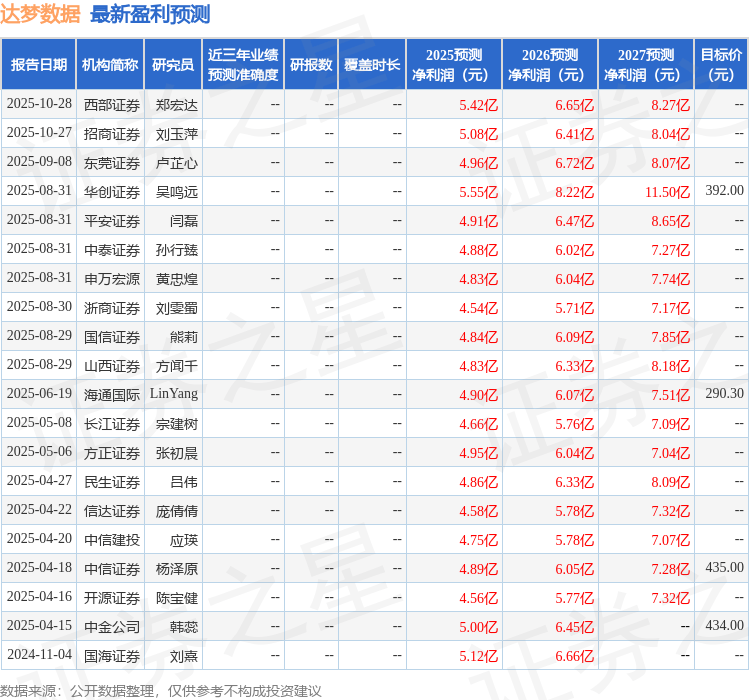Click the 最新盈利预测 heading
The width and height of the screenshot is (749, 700).
coord(150,14)
